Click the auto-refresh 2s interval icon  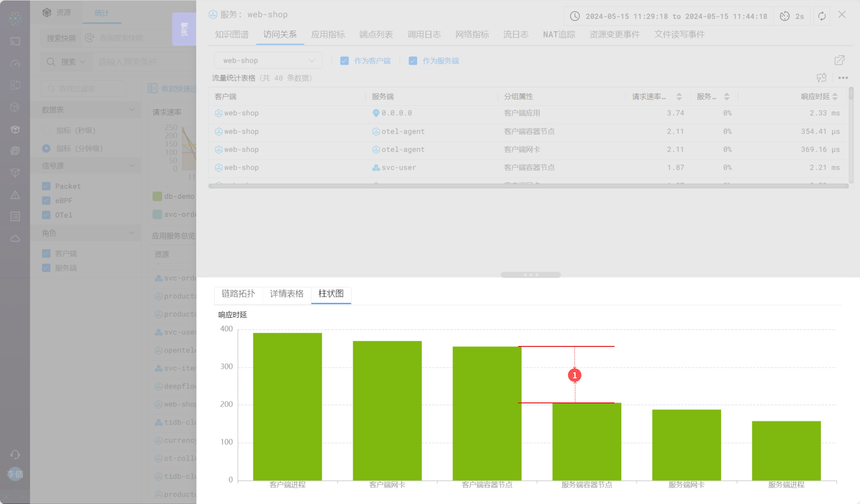(785, 16)
